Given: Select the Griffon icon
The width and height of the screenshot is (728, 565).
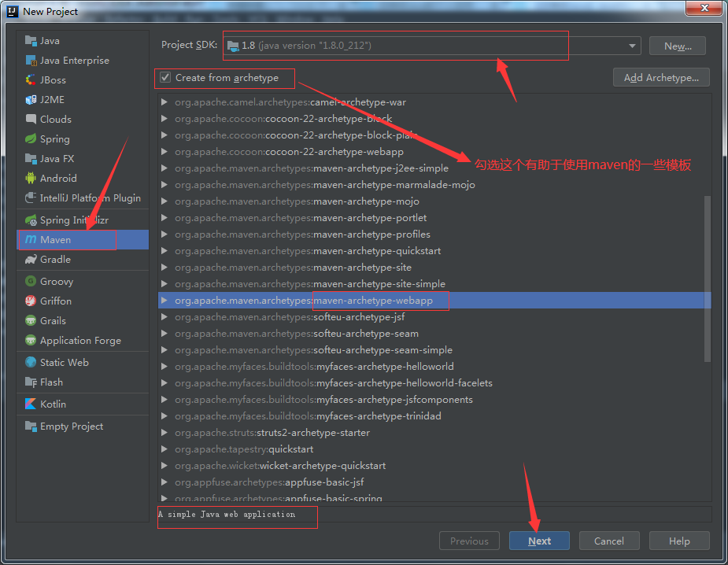Looking at the screenshot, I should coord(31,301).
